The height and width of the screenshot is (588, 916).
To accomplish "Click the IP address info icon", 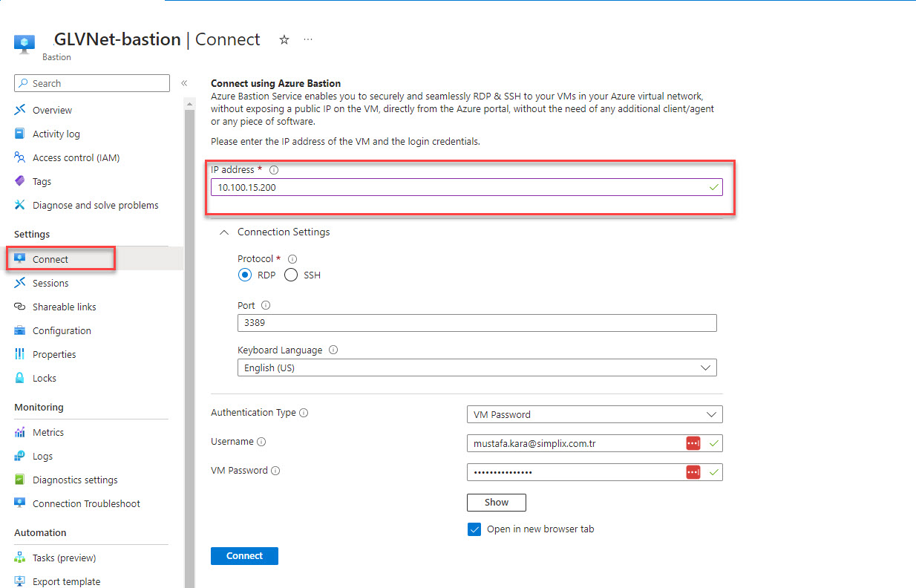I will pyautogui.click(x=274, y=170).
